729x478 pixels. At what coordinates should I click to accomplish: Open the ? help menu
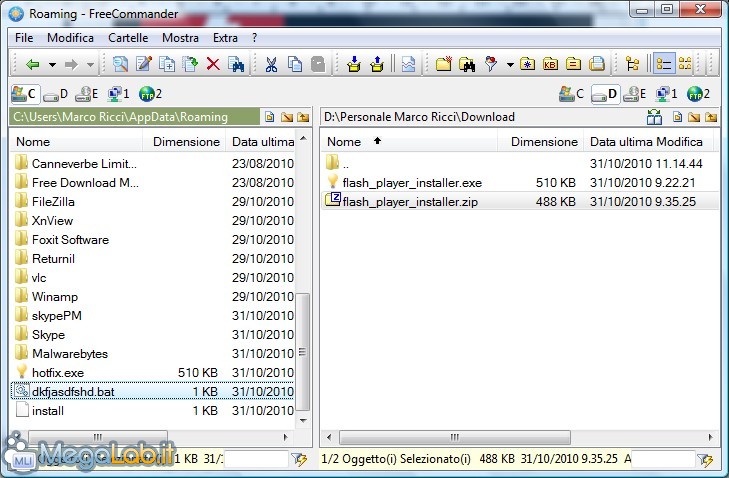tap(254, 38)
